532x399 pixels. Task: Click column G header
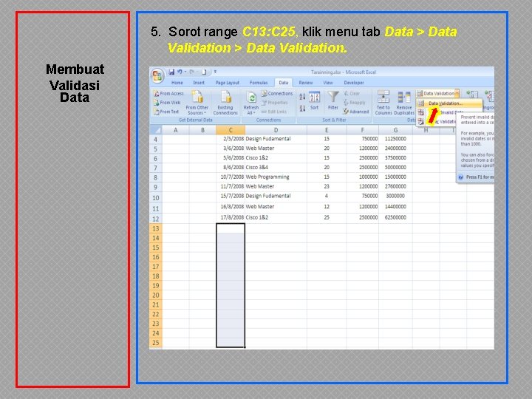395,130
